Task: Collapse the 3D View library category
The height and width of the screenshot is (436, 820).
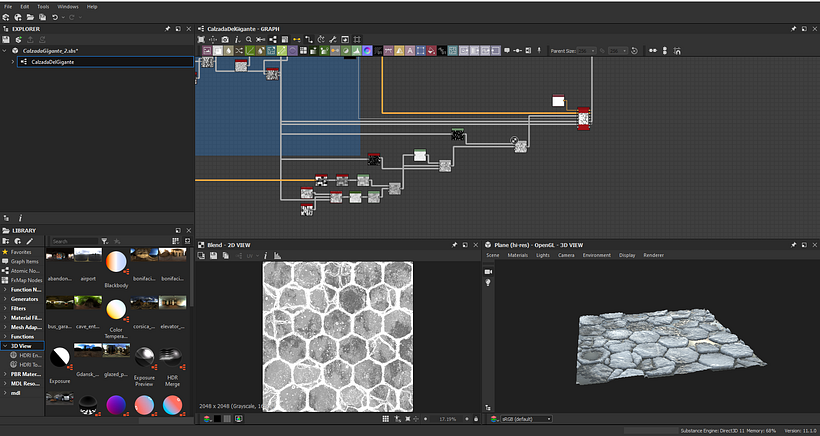Action: point(5,346)
